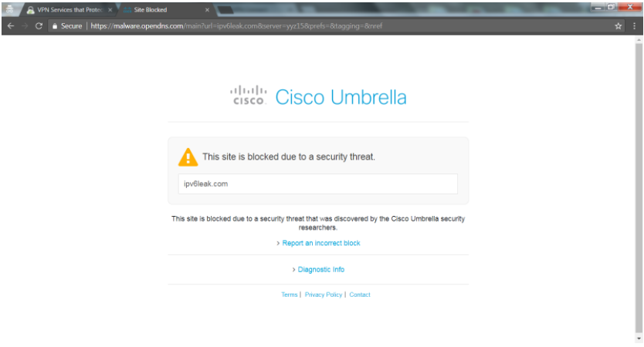644x347 pixels.
Task: Click the scrollbar down arrow
Action: coord(639,339)
